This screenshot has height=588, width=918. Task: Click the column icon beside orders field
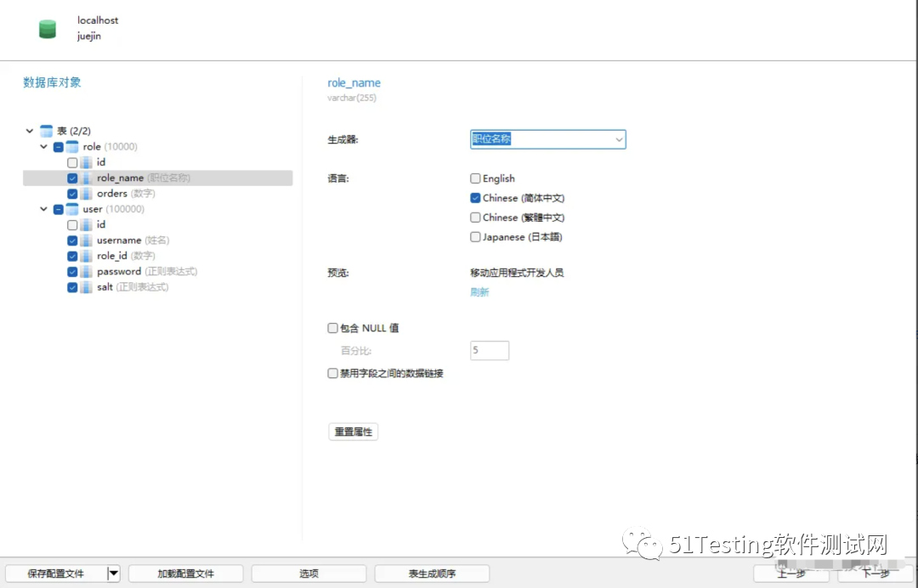pos(88,193)
